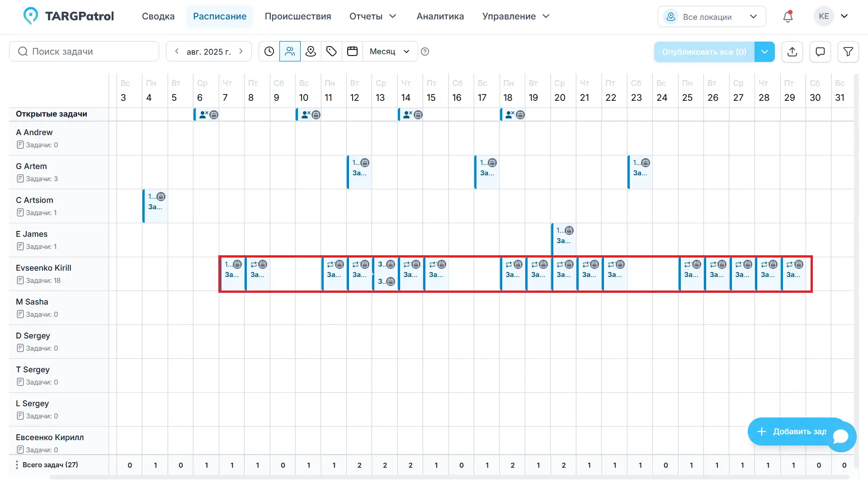Open comments via the chat bubble icon

pos(820,52)
